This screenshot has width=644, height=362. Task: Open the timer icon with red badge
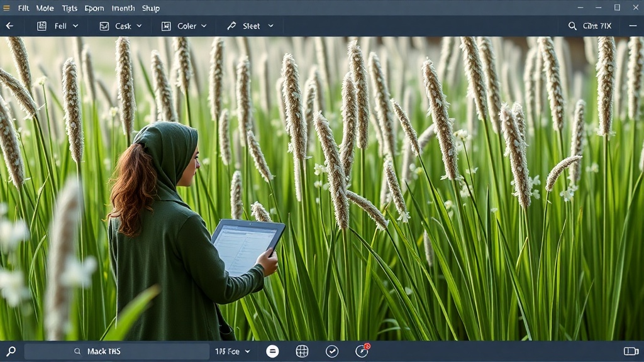(362, 351)
